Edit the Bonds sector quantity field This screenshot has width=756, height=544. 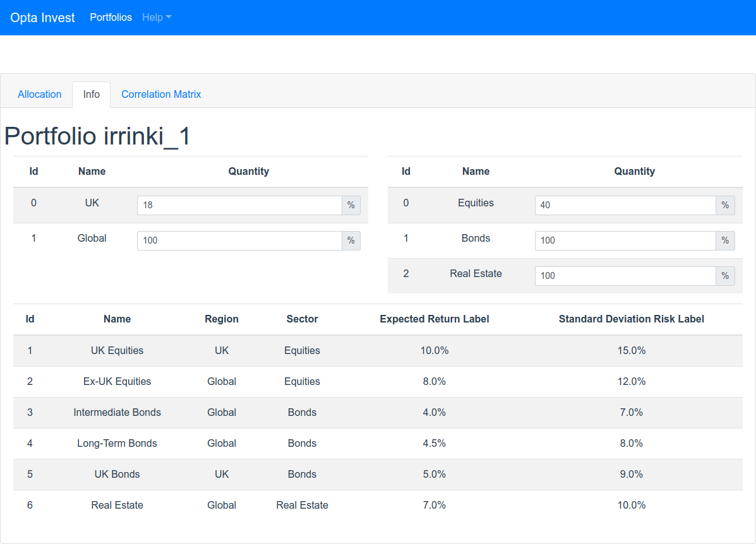pyautogui.click(x=625, y=240)
